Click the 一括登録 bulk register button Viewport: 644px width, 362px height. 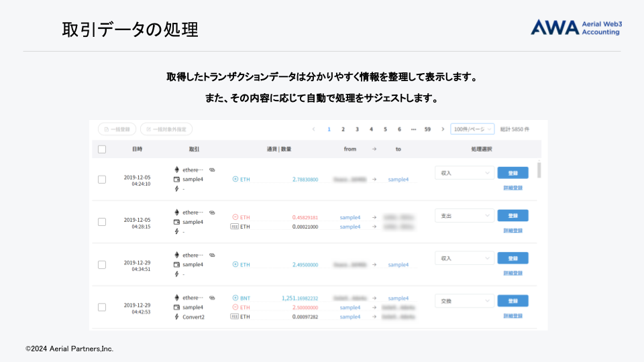117,129
